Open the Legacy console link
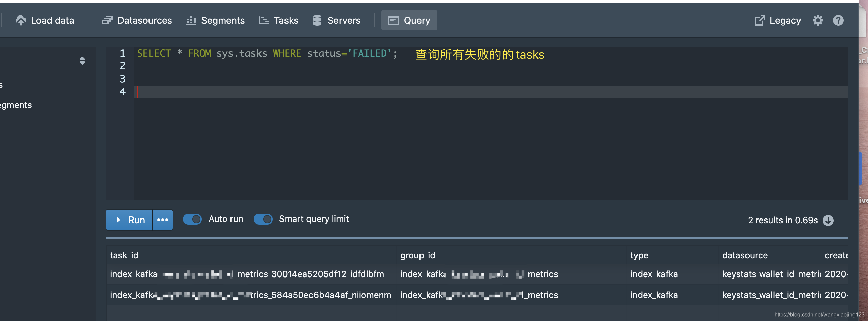The height and width of the screenshot is (321, 868). pos(778,20)
